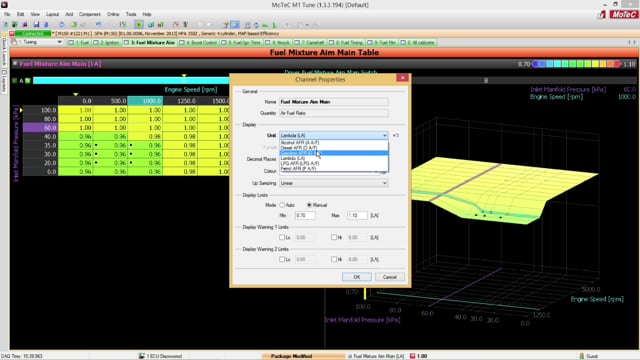Click the blue refresh circle toolbar icon
The image size is (640, 360).
tap(62, 25)
